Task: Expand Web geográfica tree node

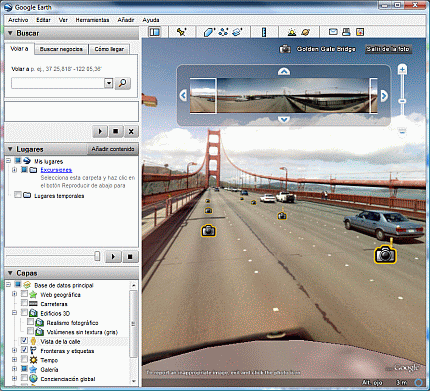Action: [14, 294]
